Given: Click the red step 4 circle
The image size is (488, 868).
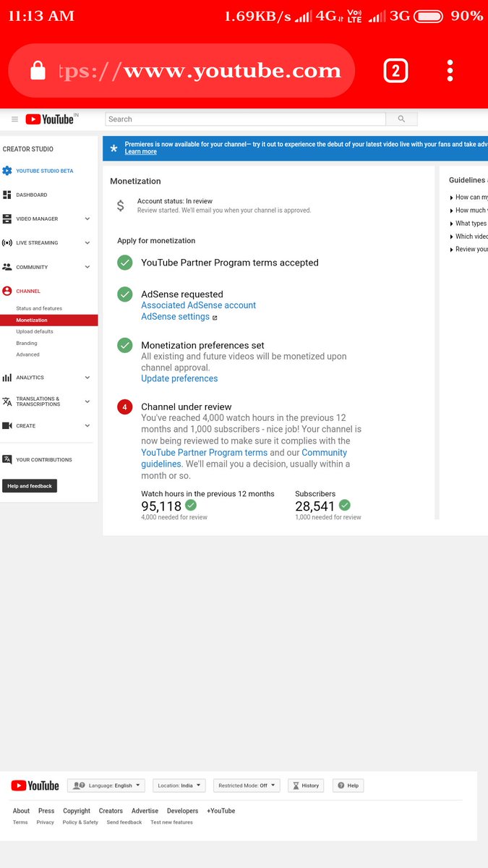Looking at the screenshot, I should (x=125, y=407).
